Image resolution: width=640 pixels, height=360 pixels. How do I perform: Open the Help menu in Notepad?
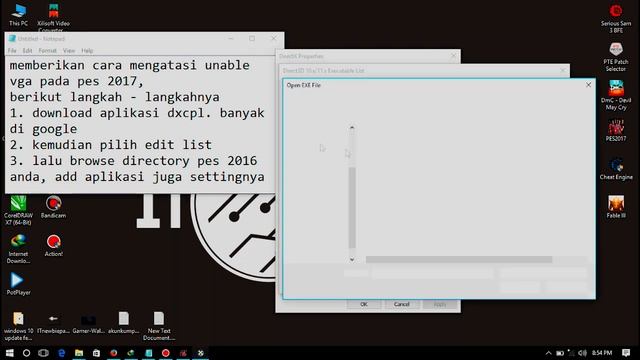[x=87, y=51]
